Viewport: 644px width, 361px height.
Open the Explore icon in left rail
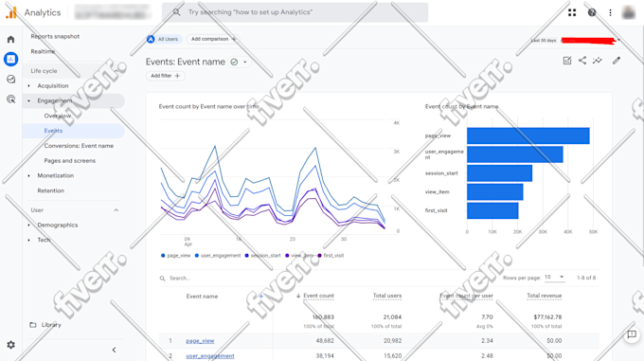(x=10, y=80)
